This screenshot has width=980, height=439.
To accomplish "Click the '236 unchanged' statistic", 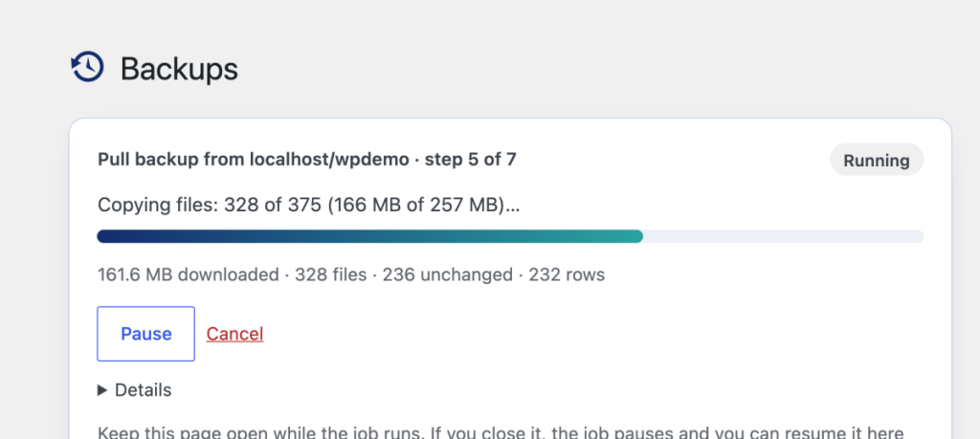I will [448, 274].
